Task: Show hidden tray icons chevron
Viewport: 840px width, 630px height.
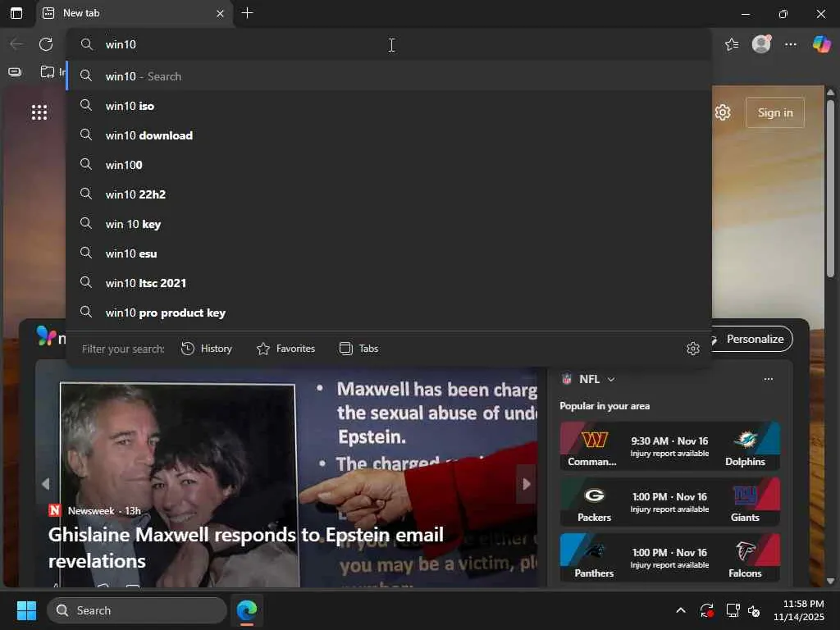Action: (680, 610)
